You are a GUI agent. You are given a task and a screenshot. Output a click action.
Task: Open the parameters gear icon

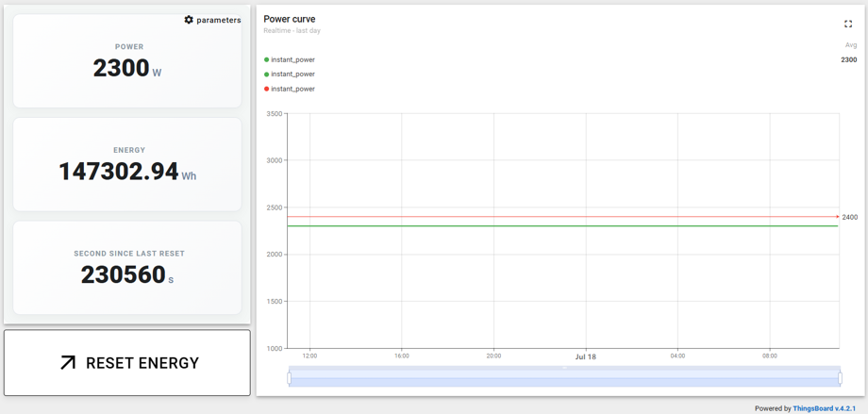point(189,20)
